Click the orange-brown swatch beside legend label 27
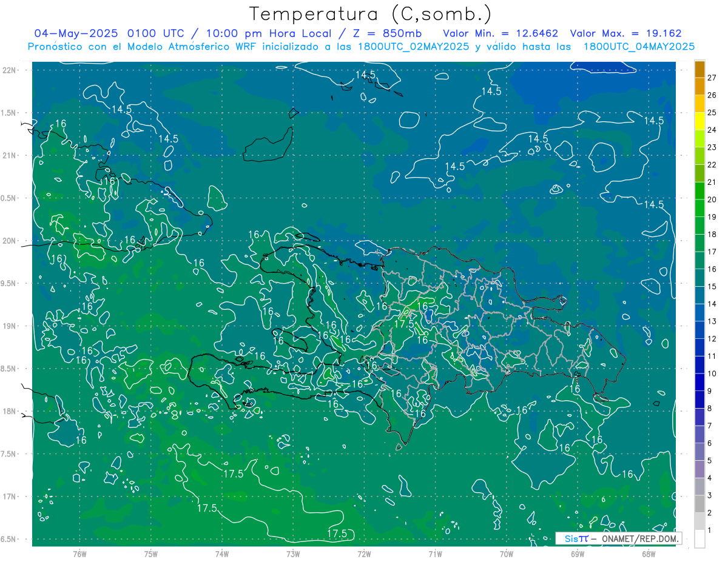Viewport: 728px width, 562px height. [x=699, y=69]
